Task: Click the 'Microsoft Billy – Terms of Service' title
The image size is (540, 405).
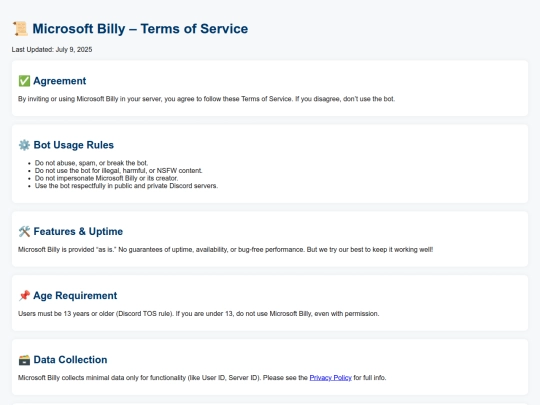Action: click(140, 29)
